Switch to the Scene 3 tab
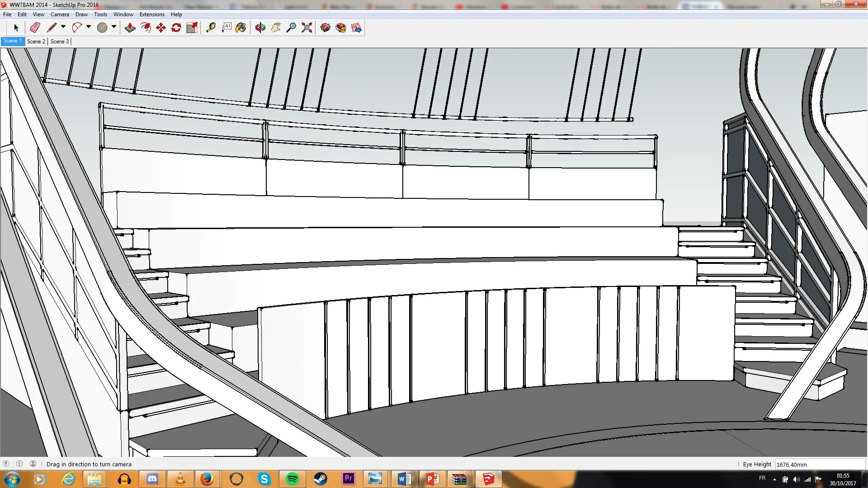This screenshot has width=868, height=488. 60,41
